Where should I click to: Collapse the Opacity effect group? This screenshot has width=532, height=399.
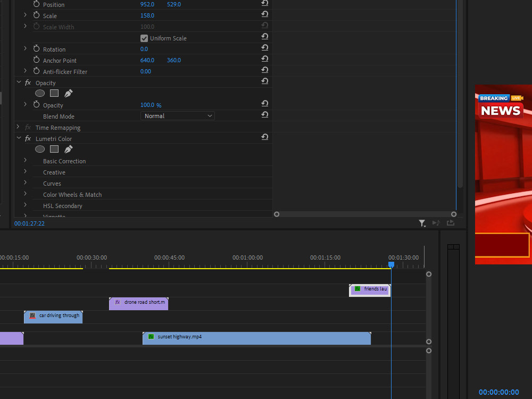pyautogui.click(x=19, y=82)
